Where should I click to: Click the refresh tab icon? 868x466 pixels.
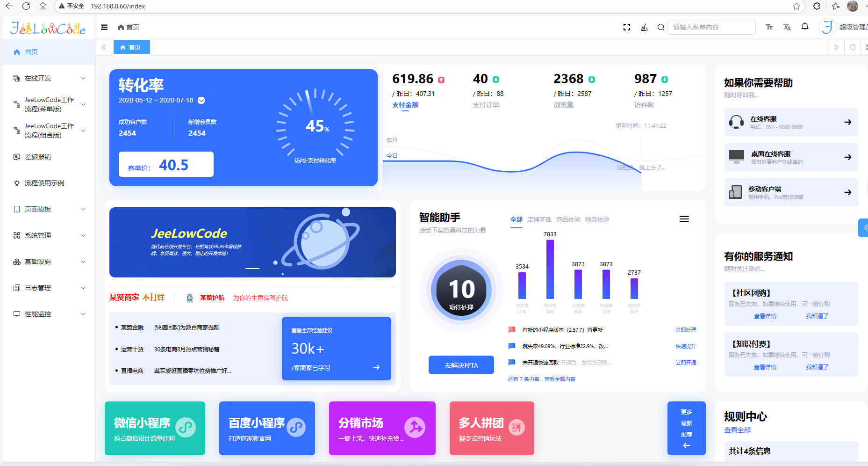tap(853, 47)
